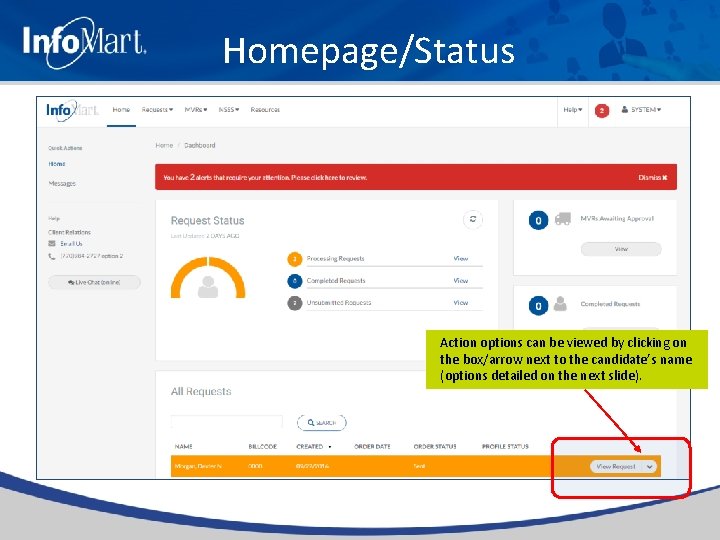This screenshot has height=540, width=720.
Task: Open the MVRs dropdown menu
Action: click(x=196, y=110)
